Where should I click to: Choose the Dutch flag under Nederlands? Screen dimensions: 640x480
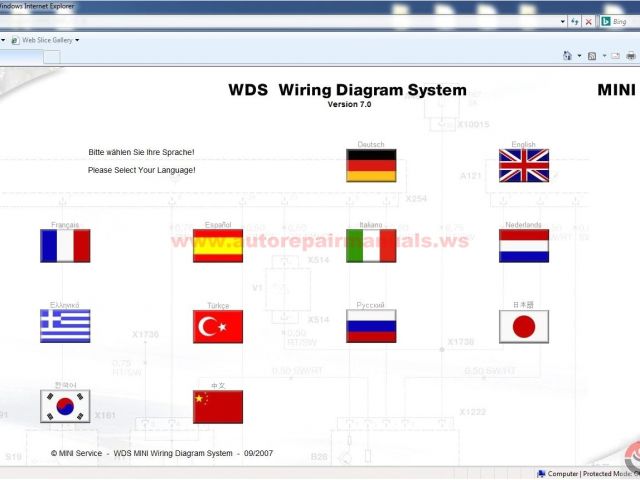pos(524,246)
